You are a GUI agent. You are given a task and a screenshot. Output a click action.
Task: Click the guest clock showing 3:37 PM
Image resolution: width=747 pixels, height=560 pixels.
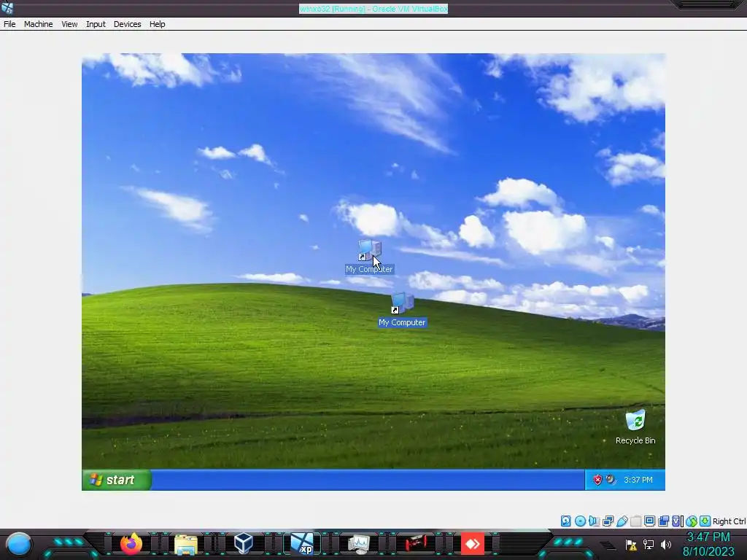638,480
